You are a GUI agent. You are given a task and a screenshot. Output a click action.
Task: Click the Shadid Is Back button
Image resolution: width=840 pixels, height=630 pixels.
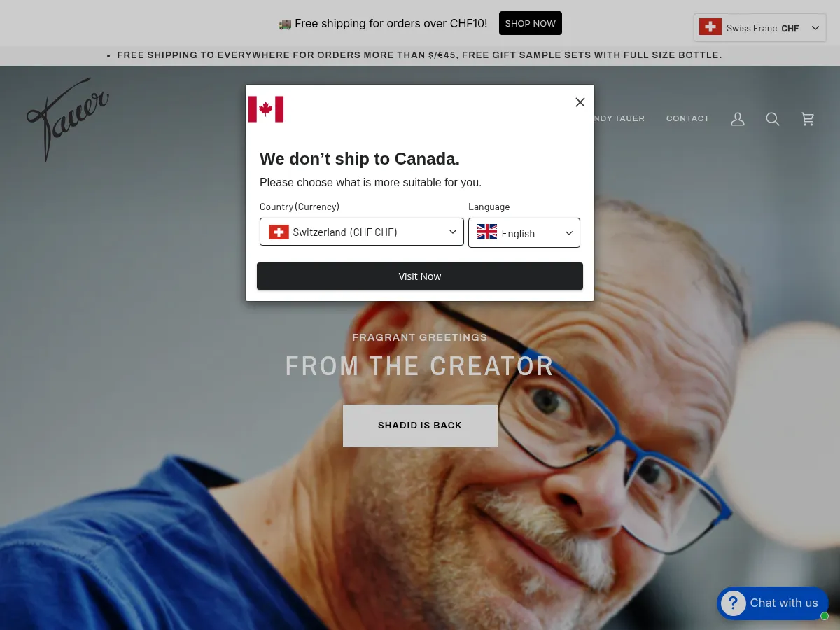pos(420,426)
